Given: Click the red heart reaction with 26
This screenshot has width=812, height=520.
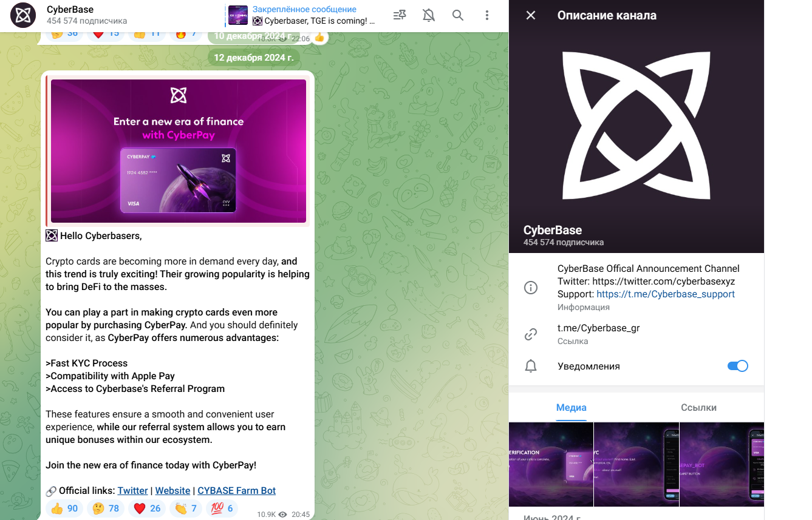Looking at the screenshot, I should click(147, 508).
